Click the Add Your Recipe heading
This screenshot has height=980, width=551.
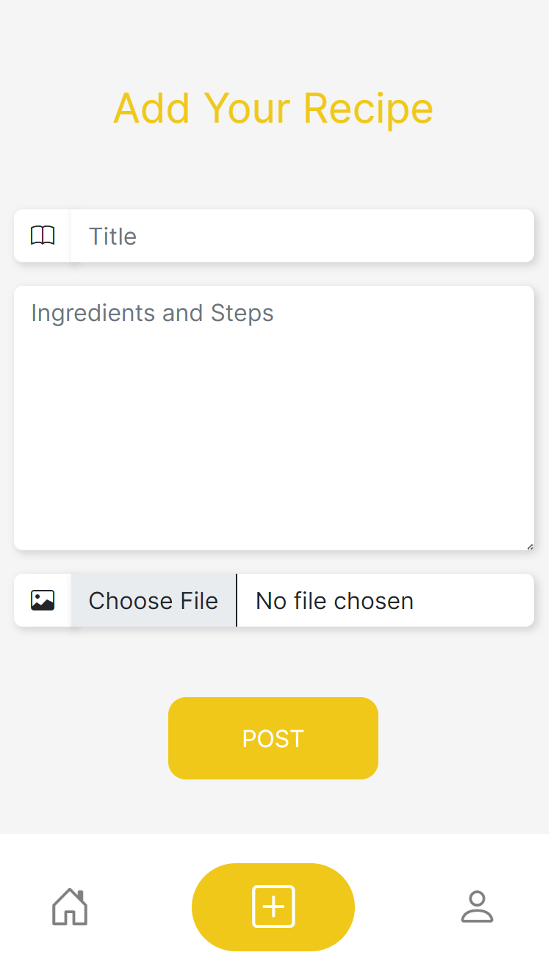[273, 108]
